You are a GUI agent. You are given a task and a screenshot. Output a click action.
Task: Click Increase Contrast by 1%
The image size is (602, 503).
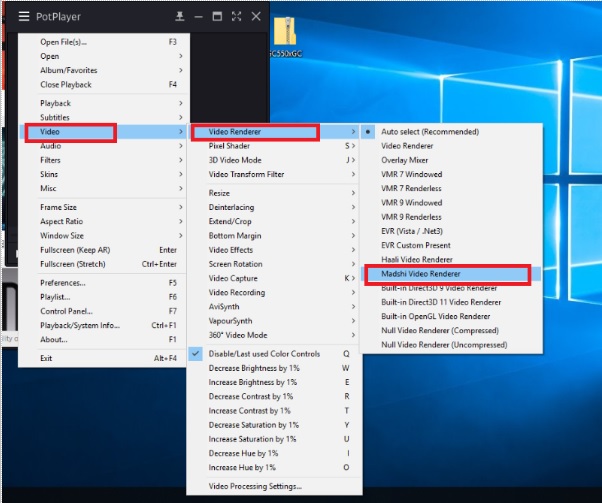275,410
